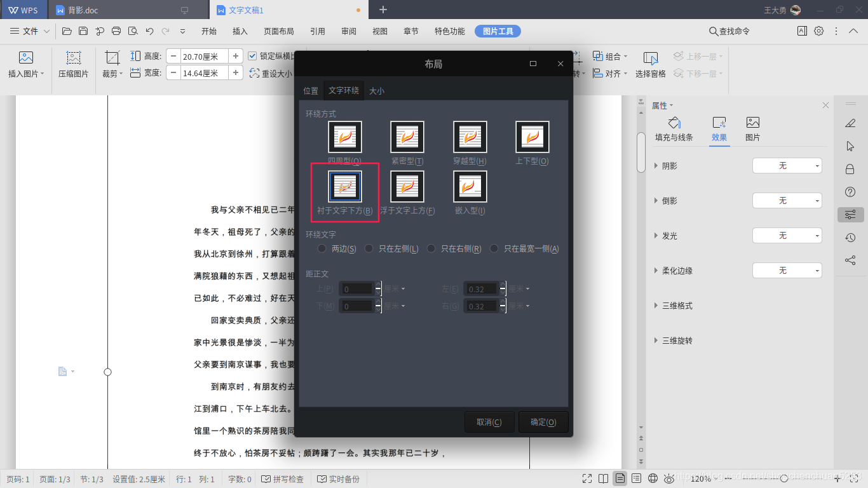Open the Soft Edges (柔化边缘) dropdown
Image resolution: width=868 pixels, height=488 pixels.
click(x=787, y=271)
